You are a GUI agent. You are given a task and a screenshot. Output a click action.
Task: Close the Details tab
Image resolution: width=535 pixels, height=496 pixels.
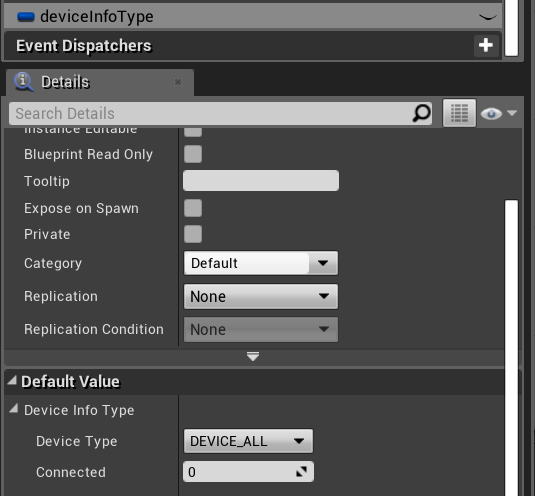178,82
